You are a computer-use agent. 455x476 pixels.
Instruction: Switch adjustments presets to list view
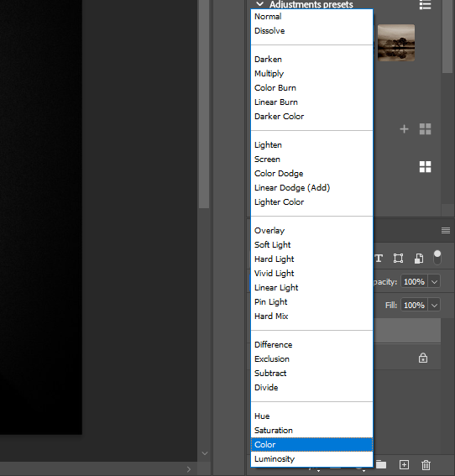click(x=425, y=4)
